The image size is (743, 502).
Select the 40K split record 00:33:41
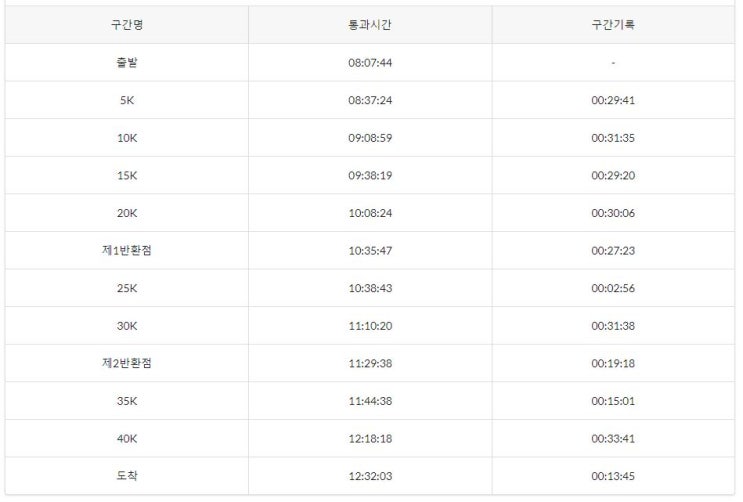[612, 438]
